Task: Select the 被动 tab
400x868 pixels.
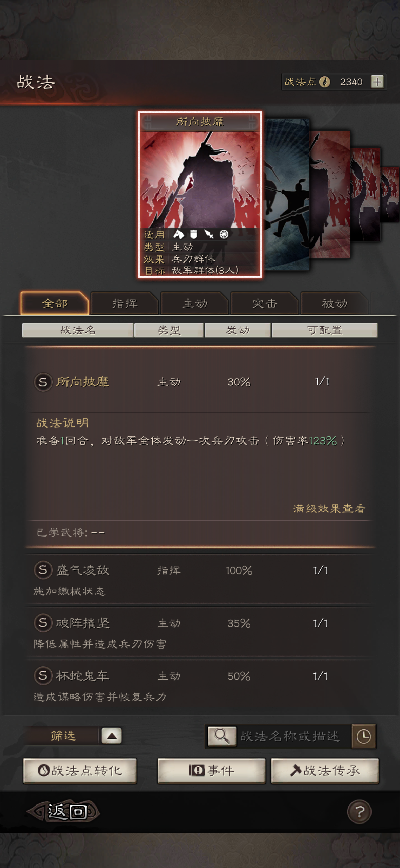Action: (335, 303)
